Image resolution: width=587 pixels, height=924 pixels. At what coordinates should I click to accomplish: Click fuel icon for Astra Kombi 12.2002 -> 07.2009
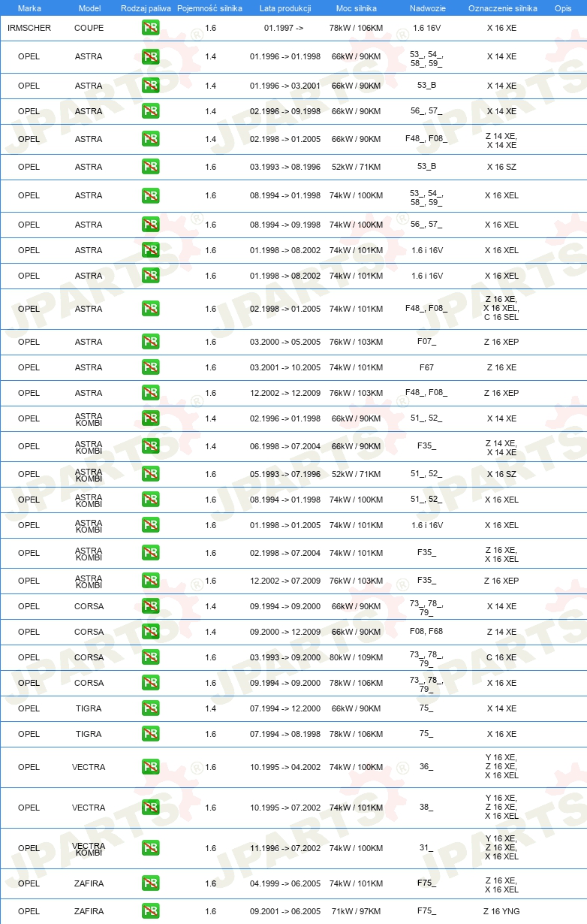click(150, 581)
